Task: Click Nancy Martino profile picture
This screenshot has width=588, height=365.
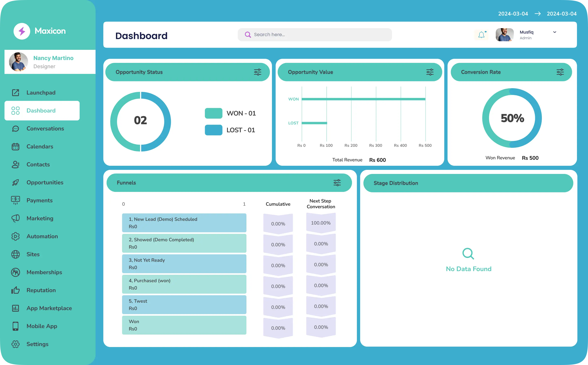Action: 18,62
